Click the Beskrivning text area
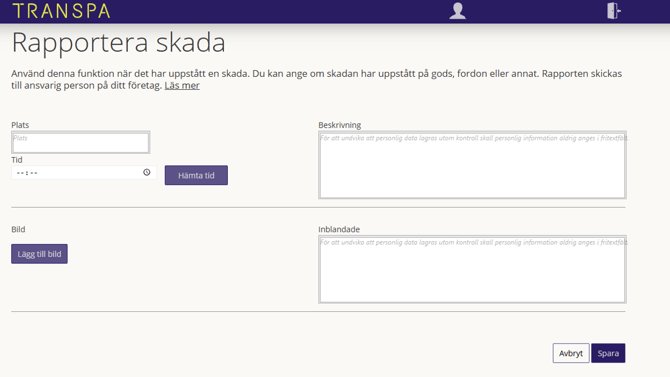The width and height of the screenshot is (670, 377). click(472, 165)
